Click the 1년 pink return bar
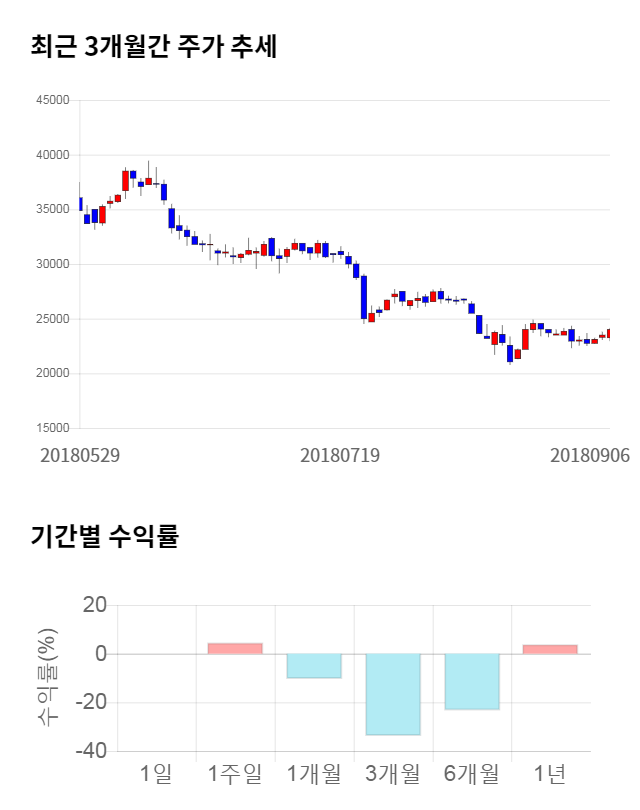The height and width of the screenshot is (810, 640). point(550,649)
